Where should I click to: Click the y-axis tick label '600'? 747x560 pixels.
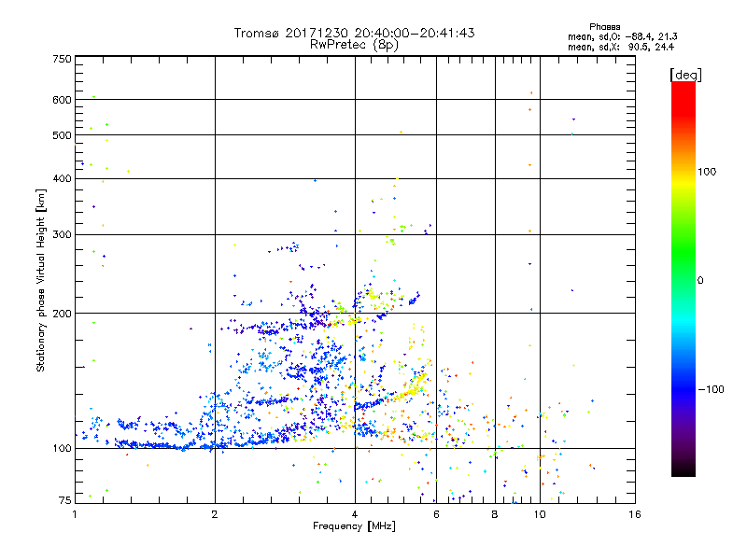(63, 100)
